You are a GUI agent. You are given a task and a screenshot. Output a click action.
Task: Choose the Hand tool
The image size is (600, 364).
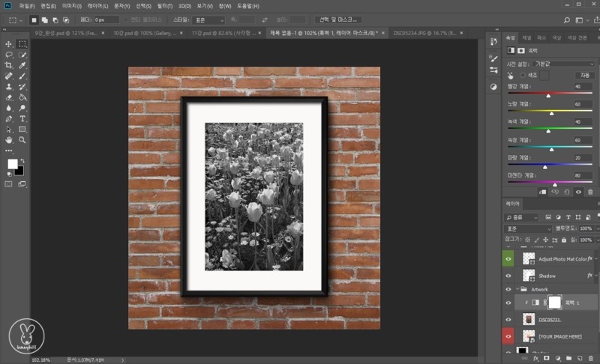point(9,139)
